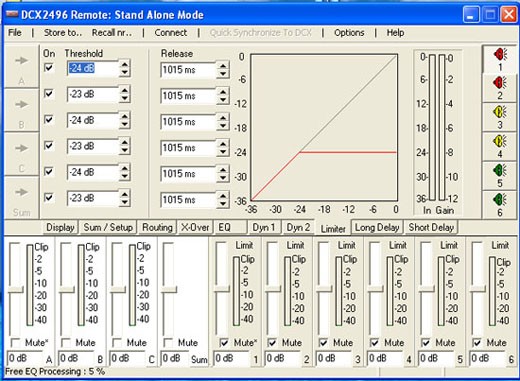Viewport: 520px width, 381px height.
Task: Switch to the EQ tab
Action: (231, 227)
